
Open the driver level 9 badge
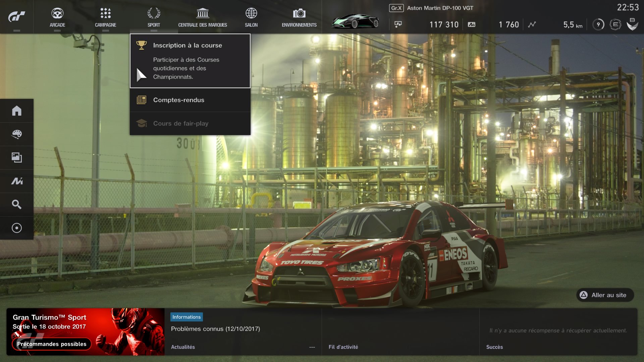598,24
